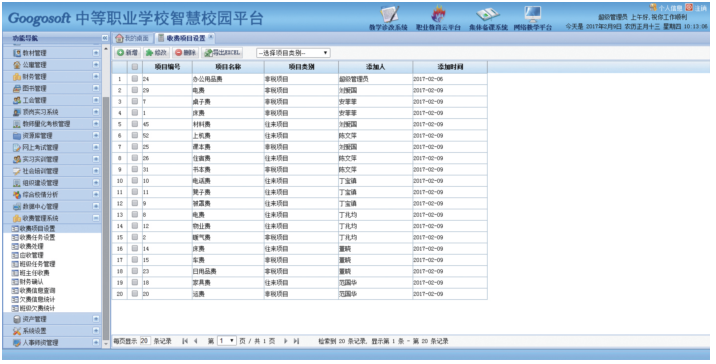Screen dimensions: 716x364
Task: Go to the first page of records
Action: 185,341
